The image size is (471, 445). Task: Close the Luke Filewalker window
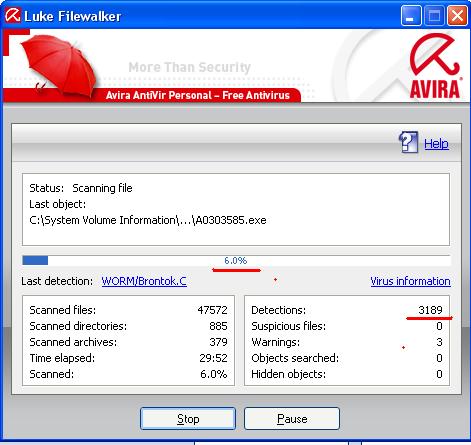pyautogui.click(x=457, y=15)
